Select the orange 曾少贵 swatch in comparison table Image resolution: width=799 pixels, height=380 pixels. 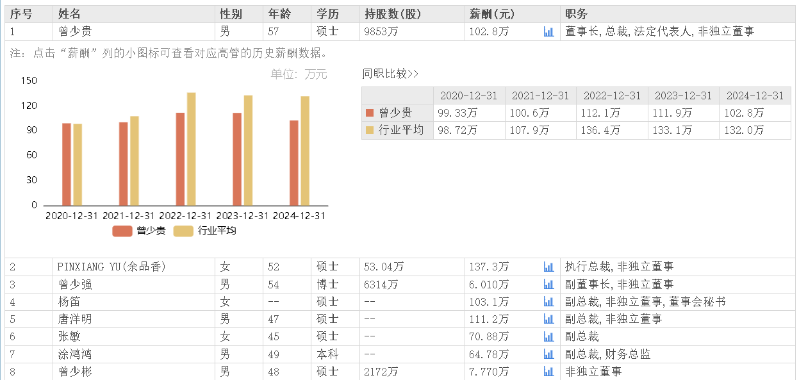(370, 113)
